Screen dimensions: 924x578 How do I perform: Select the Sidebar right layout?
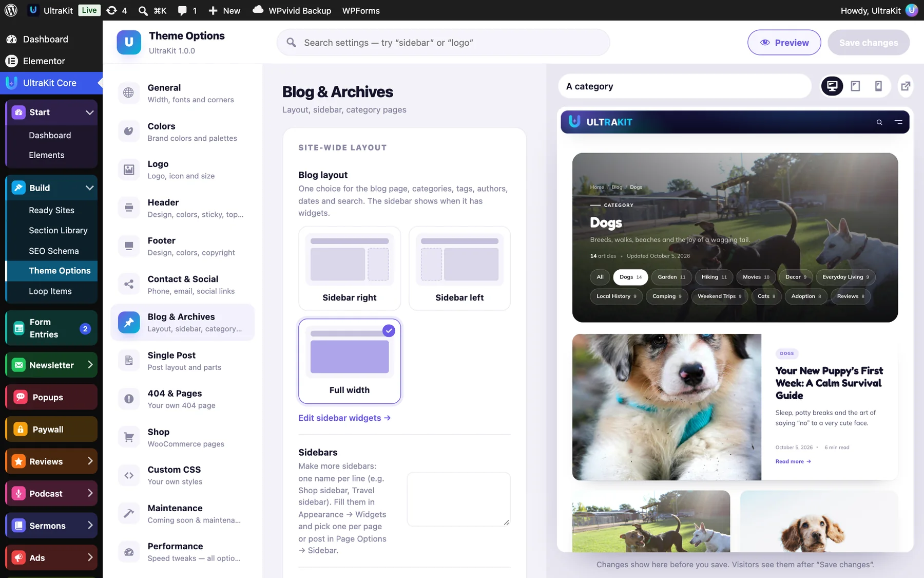[350, 268]
